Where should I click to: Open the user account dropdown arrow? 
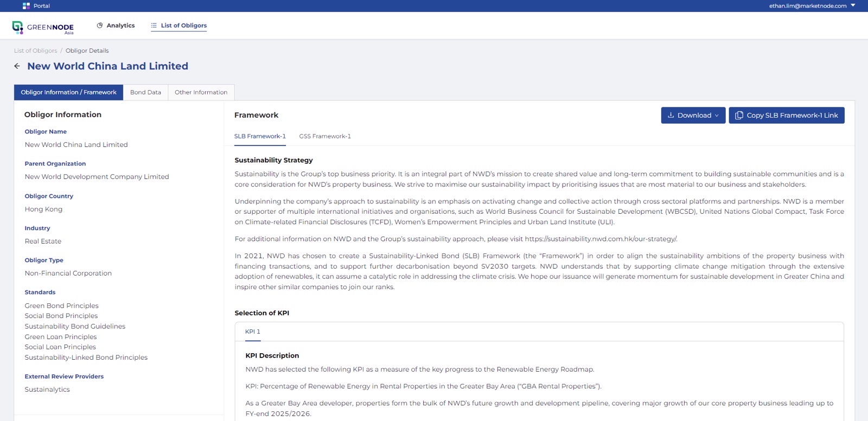pyautogui.click(x=853, y=5)
